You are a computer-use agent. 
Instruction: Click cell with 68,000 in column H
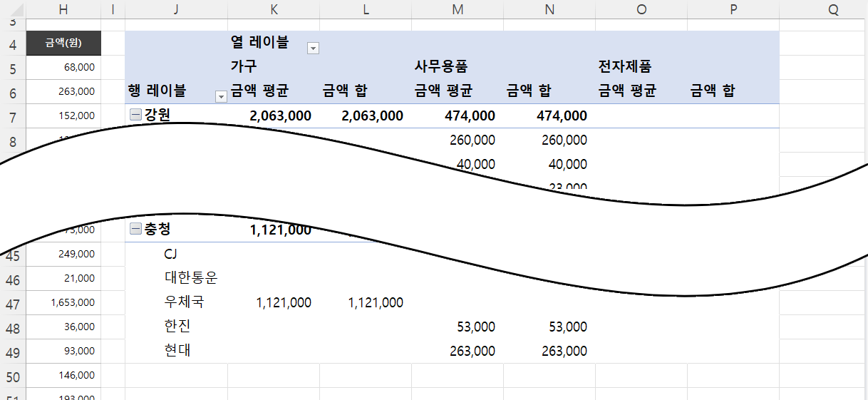pyautogui.click(x=63, y=68)
